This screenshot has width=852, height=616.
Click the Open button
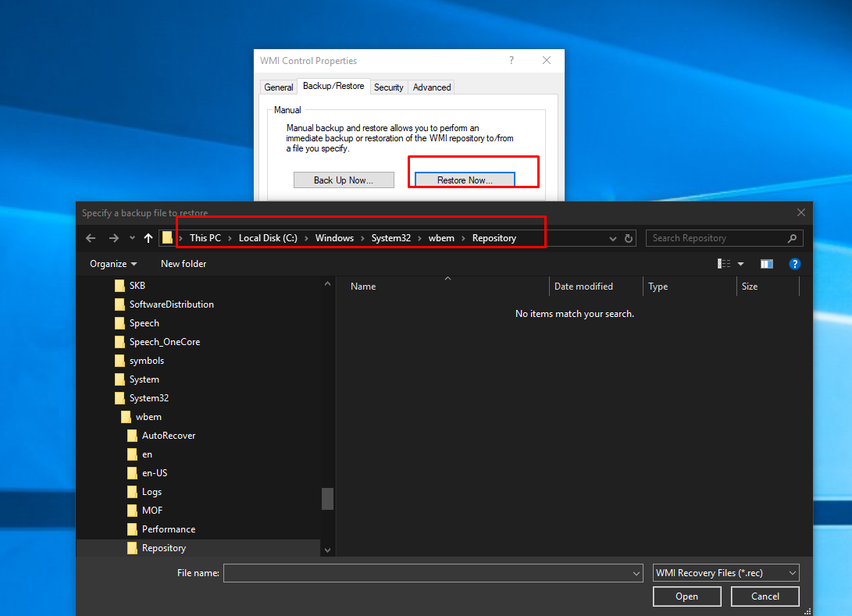[686, 596]
